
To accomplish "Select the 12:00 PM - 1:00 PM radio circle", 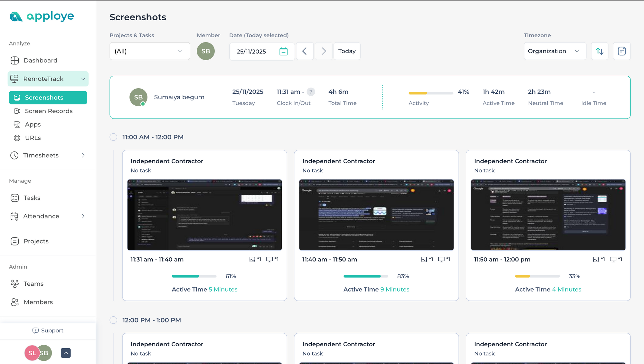I will coord(113,320).
